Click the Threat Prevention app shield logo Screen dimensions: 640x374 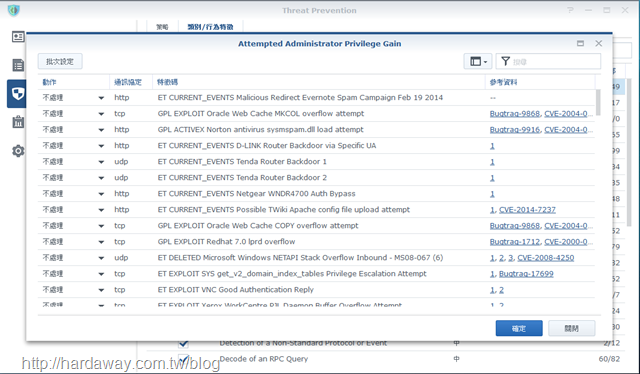click(13, 10)
